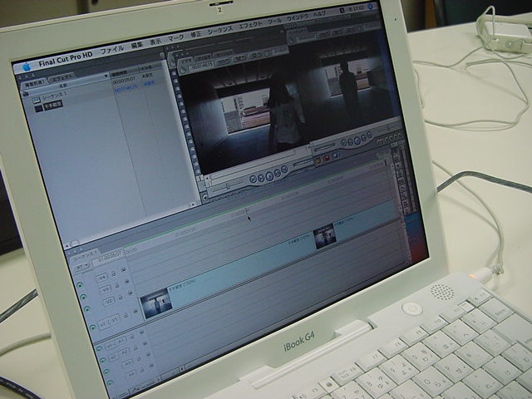Click Go to Previous Edit in Canvas
The width and height of the screenshot is (532, 399).
[343, 143]
